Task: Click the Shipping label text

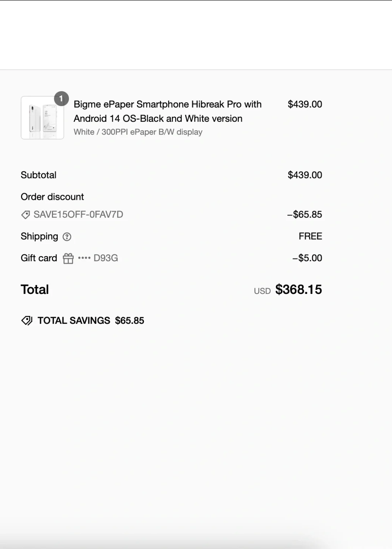Action: 39,237
